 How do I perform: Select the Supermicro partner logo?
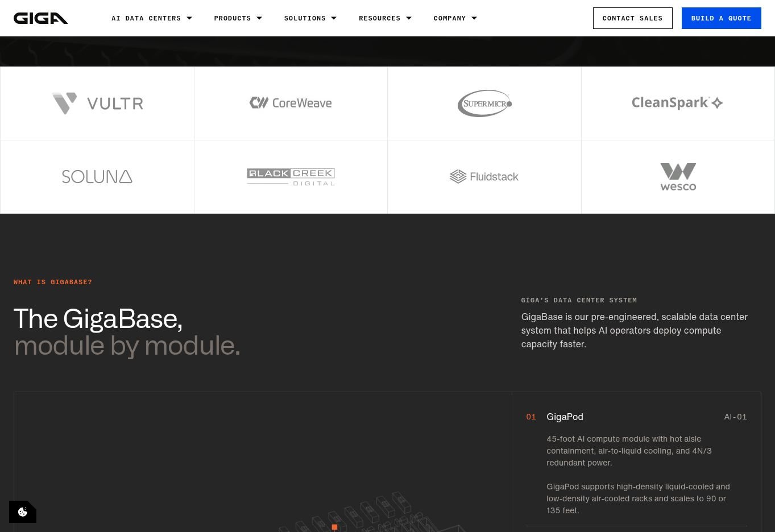484,103
